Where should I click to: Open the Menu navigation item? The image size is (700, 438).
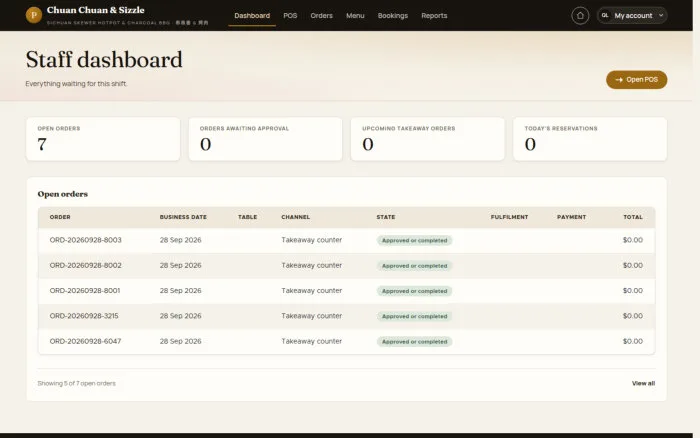pos(355,16)
